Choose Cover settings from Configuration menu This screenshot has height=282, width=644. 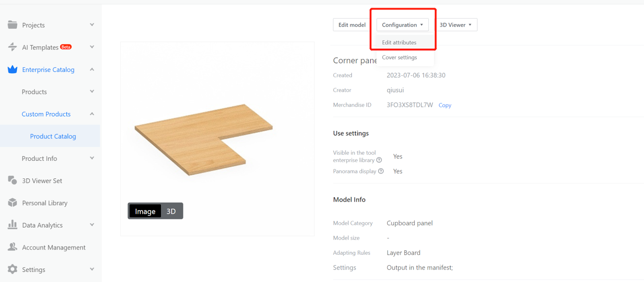[x=399, y=58]
